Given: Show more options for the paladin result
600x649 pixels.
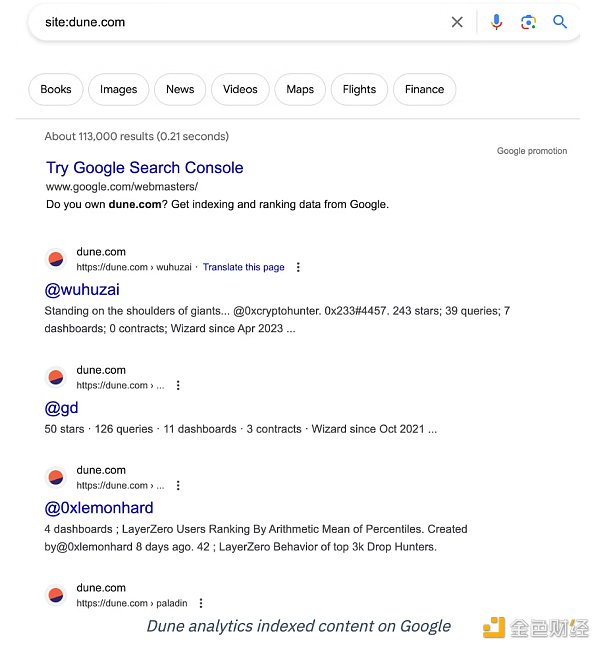Looking at the screenshot, I should point(201,604).
